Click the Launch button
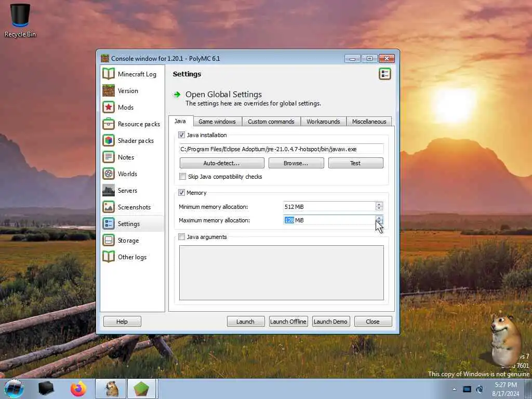The height and width of the screenshot is (399, 532). click(246, 322)
